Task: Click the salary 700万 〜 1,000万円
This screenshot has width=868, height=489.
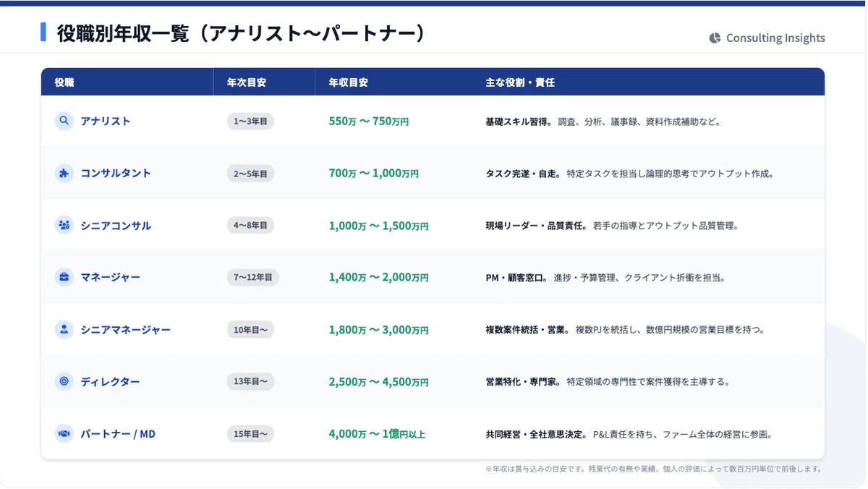Action: click(374, 174)
